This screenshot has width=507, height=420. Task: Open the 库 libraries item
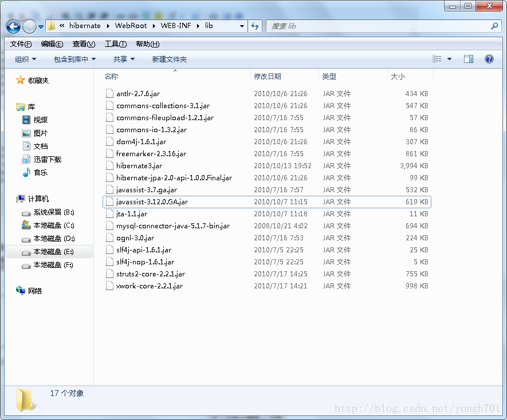(x=25, y=106)
